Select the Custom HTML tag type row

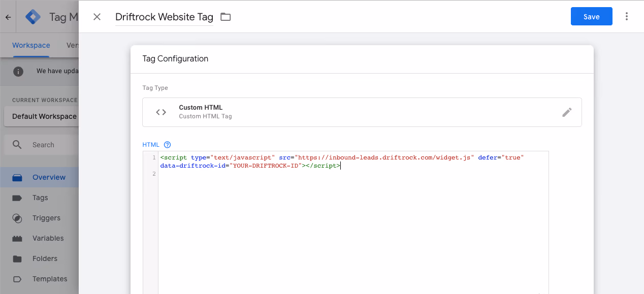pos(362,112)
